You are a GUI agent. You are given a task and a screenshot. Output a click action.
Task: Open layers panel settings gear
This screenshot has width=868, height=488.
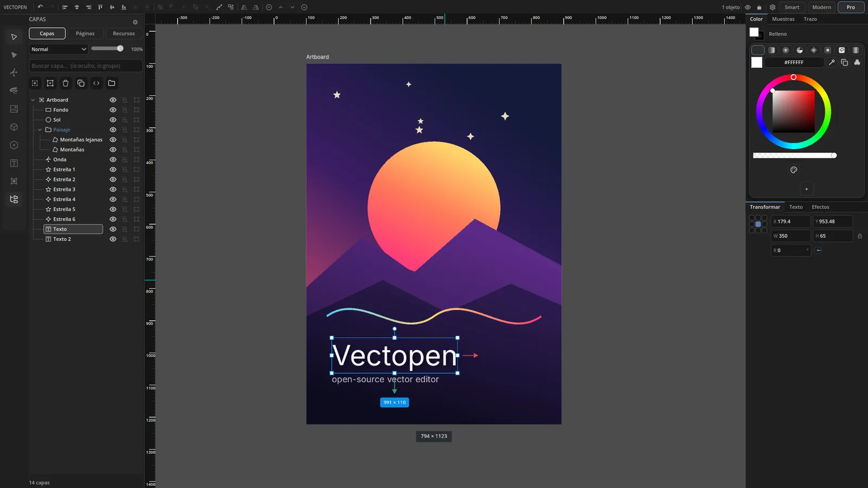[x=135, y=22]
